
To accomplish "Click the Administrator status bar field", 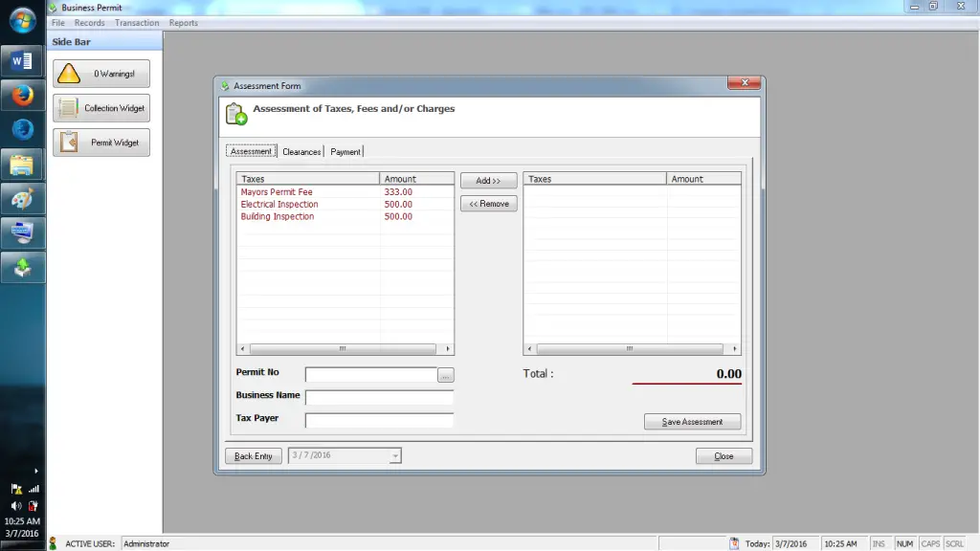I will coord(389,543).
